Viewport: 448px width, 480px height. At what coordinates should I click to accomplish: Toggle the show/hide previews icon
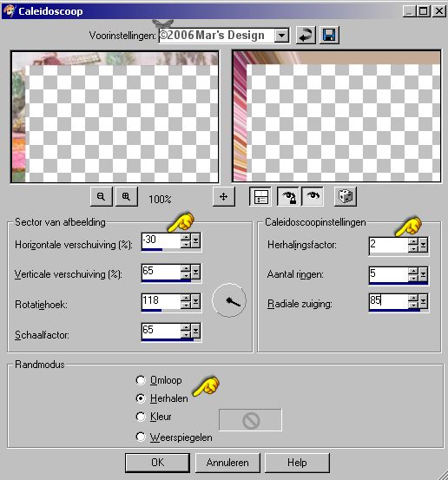coord(260,196)
